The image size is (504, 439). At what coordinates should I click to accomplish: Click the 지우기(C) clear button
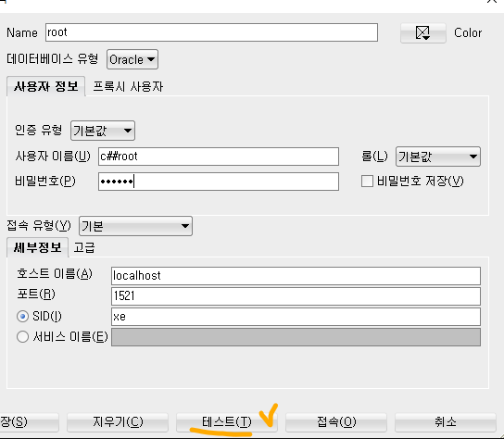click(118, 422)
